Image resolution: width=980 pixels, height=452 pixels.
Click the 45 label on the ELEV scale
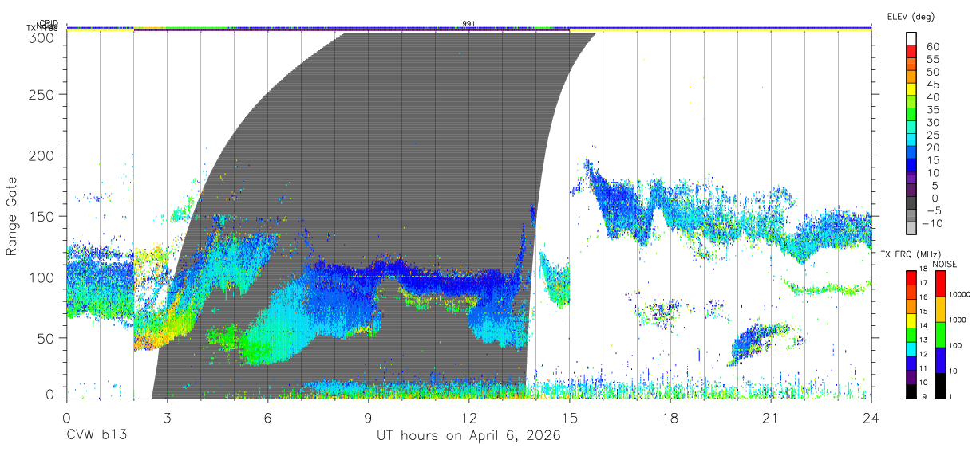tap(933, 84)
